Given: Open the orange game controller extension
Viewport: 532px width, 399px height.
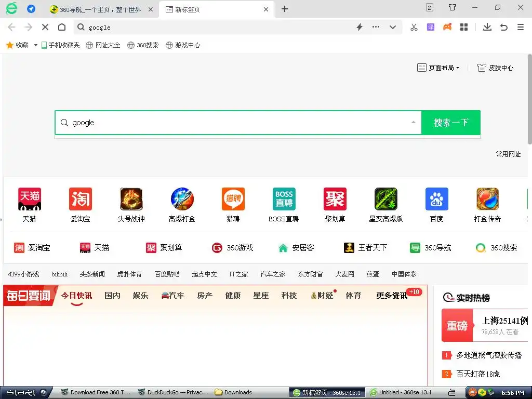Looking at the screenshot, I should tap(447, 27).
